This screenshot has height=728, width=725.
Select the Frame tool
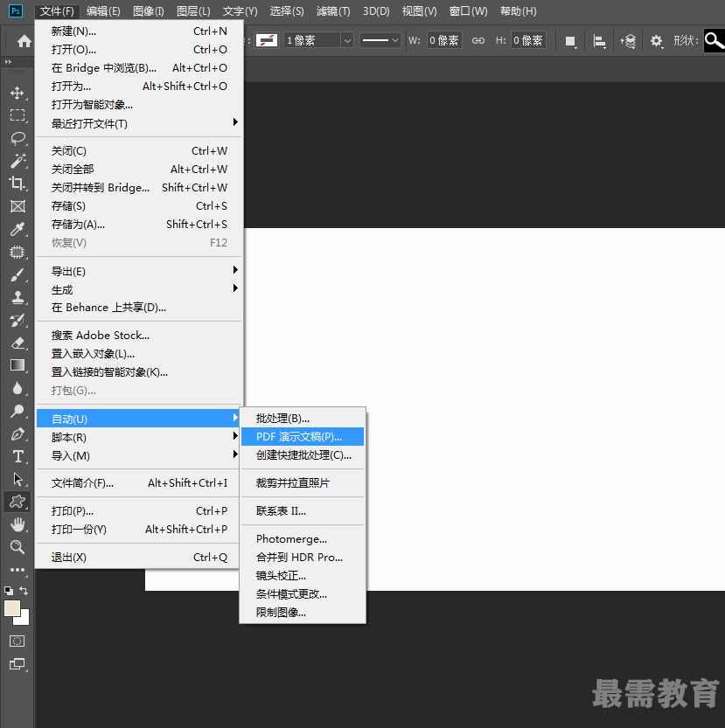click(17, 206)
